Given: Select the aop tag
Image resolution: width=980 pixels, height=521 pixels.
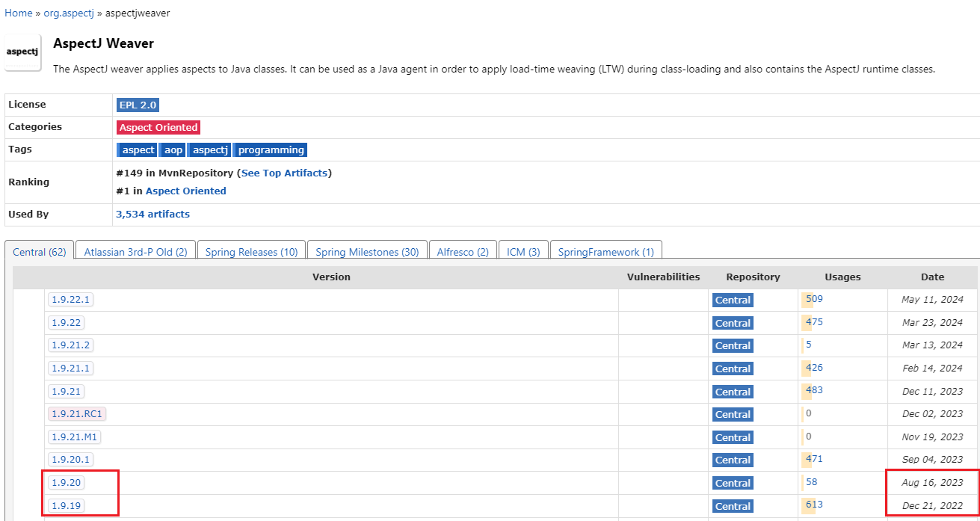Looking at the screenshot, I should click(x=173, y=149).
